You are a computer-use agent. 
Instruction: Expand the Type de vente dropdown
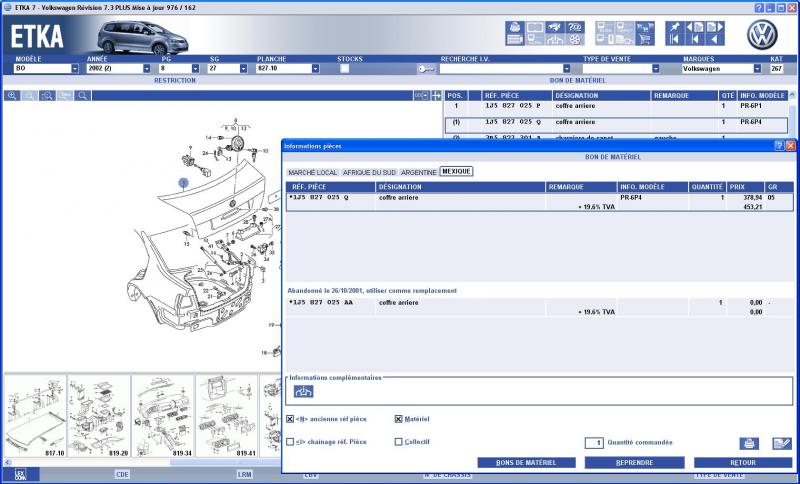pyautogui.click(x=656, y=68)
